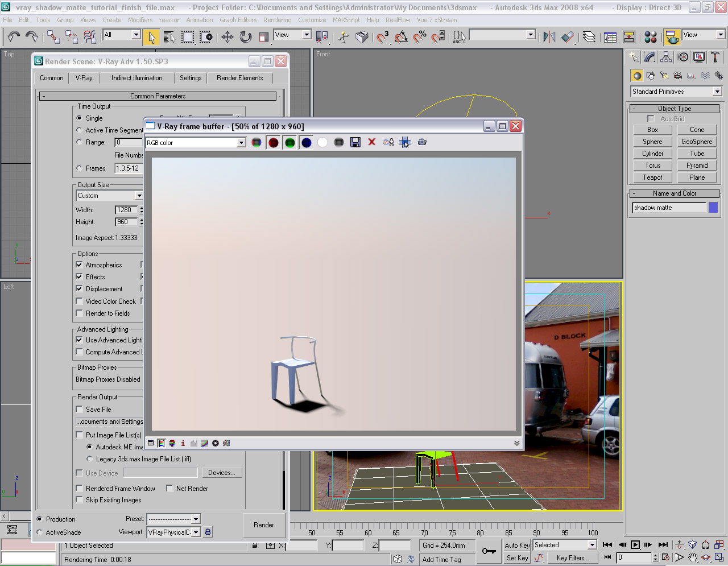Select the Modify panel tab
Image resolution: width=728 pixels, height=566 pixels.
pyautogui.click(x=649, y=57)
